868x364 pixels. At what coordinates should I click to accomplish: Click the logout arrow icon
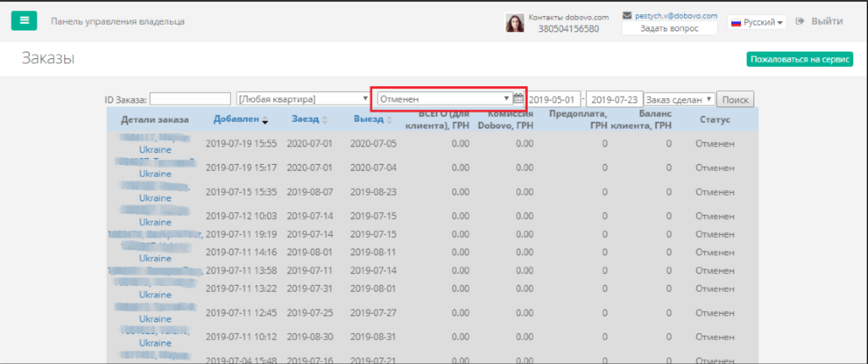[799, 21]
